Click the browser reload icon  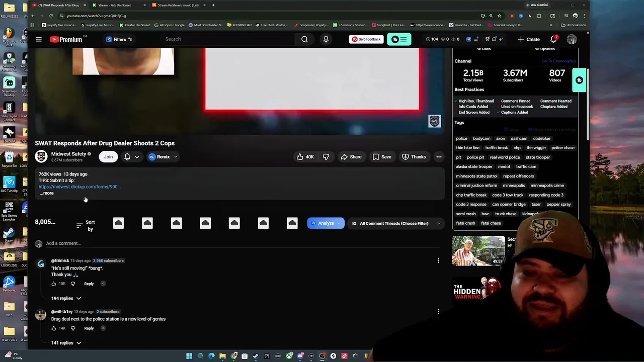point(51,16)
